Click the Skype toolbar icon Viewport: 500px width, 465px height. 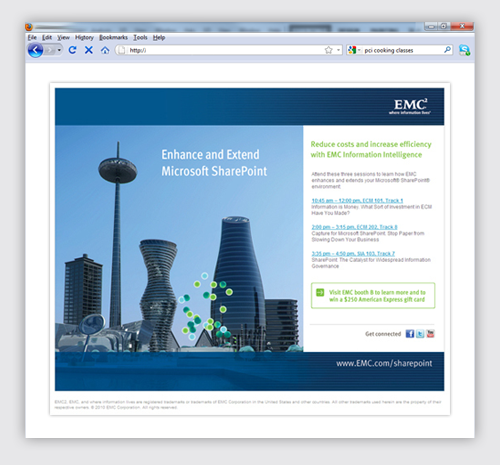tap(464, 50)
